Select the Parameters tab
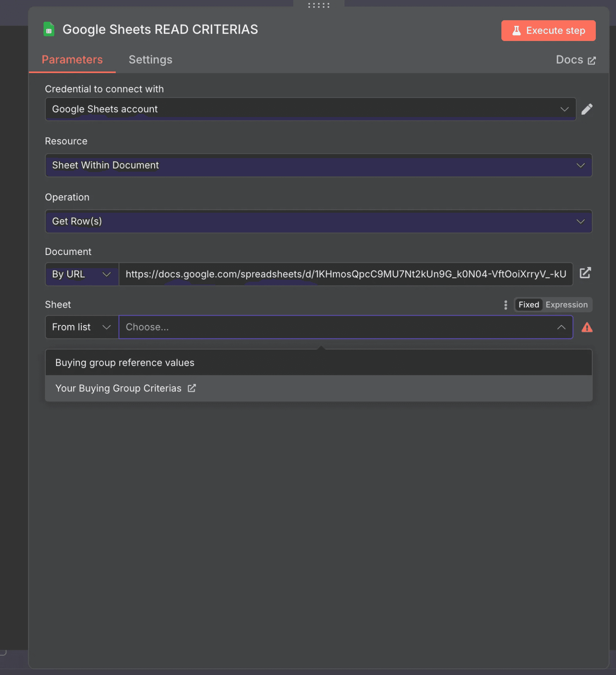 pyautogui.click(x=72, y=60)
